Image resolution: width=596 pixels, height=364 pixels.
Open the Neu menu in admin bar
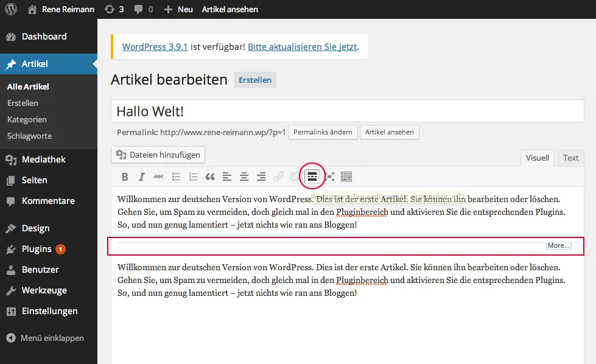coord(178,9)
